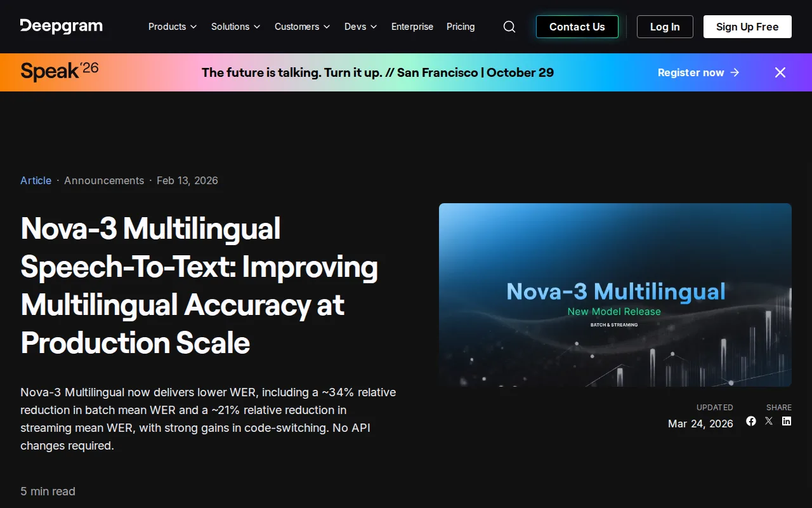Image resolution: width=812 pixels, height=508 pixels.
Task: Open the Enterprise menu item
Action: [412, 27]
